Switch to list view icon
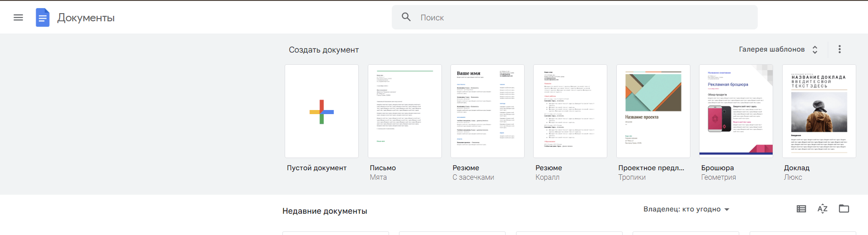The image size is (868, 235). point(801,209)
